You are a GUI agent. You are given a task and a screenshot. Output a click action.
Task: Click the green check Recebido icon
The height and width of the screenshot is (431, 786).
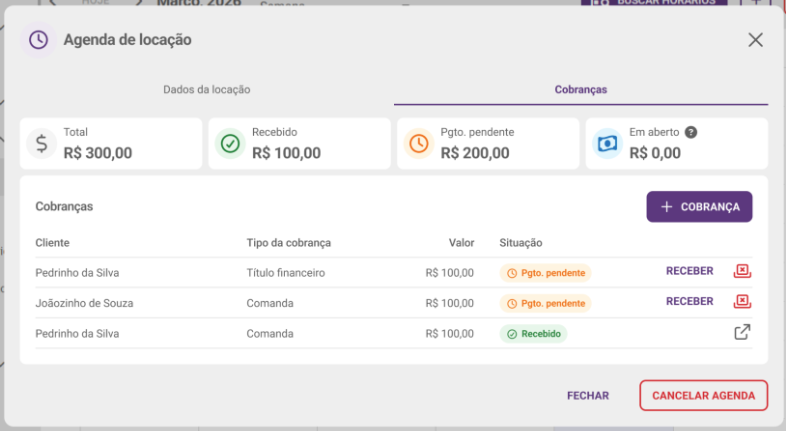click(230, 144)
